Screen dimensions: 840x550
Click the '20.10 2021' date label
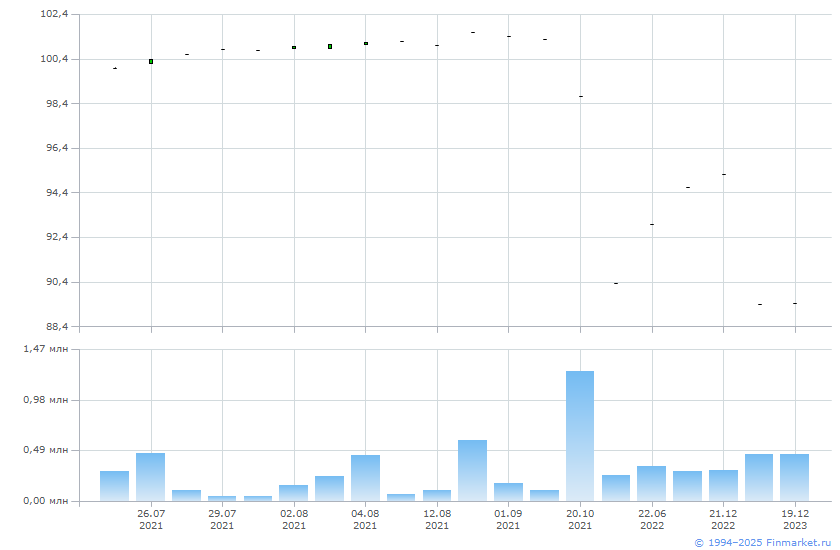coord(580,519)
